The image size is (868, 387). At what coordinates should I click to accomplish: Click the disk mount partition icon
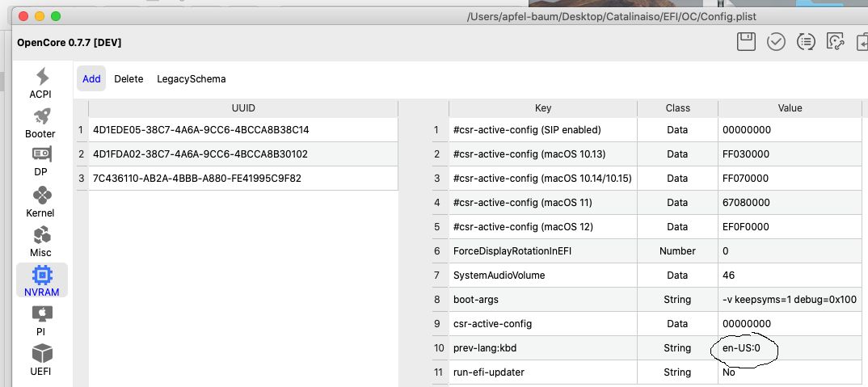836,42
